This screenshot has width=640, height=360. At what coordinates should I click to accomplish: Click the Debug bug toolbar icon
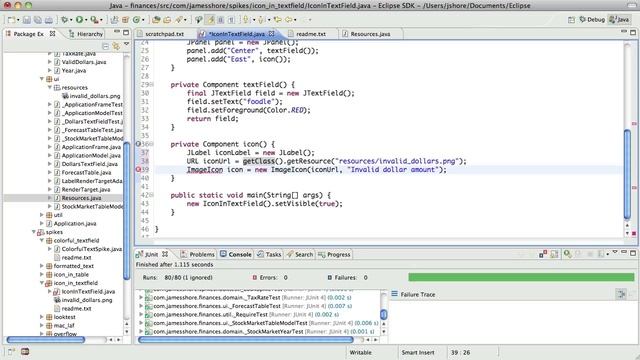click(x=64, y=20)
